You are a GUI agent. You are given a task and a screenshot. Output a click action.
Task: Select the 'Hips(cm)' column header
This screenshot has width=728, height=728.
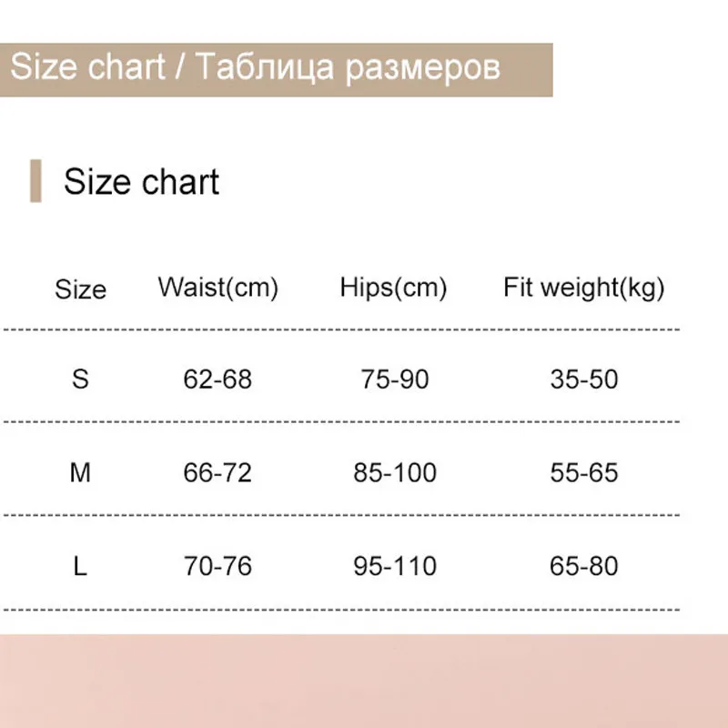[393, 288]
